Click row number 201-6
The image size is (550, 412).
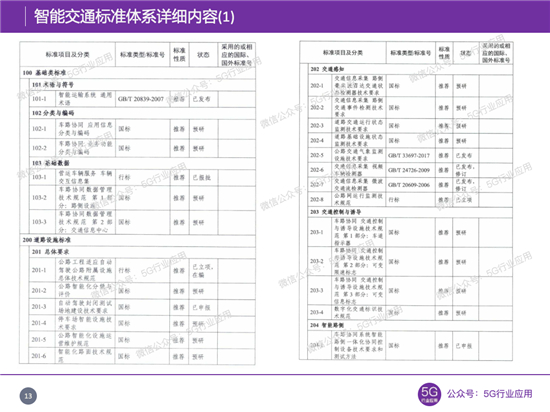click(39, 356)
